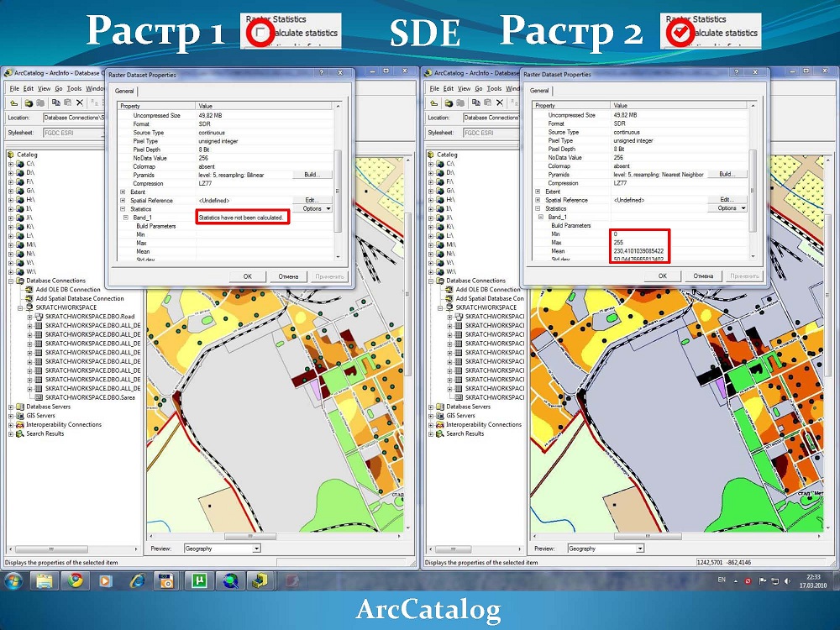This screenshot has width=840, height=630.
Task: Launch Google Chrome from taskbar
Action: [x=75, y=580]
